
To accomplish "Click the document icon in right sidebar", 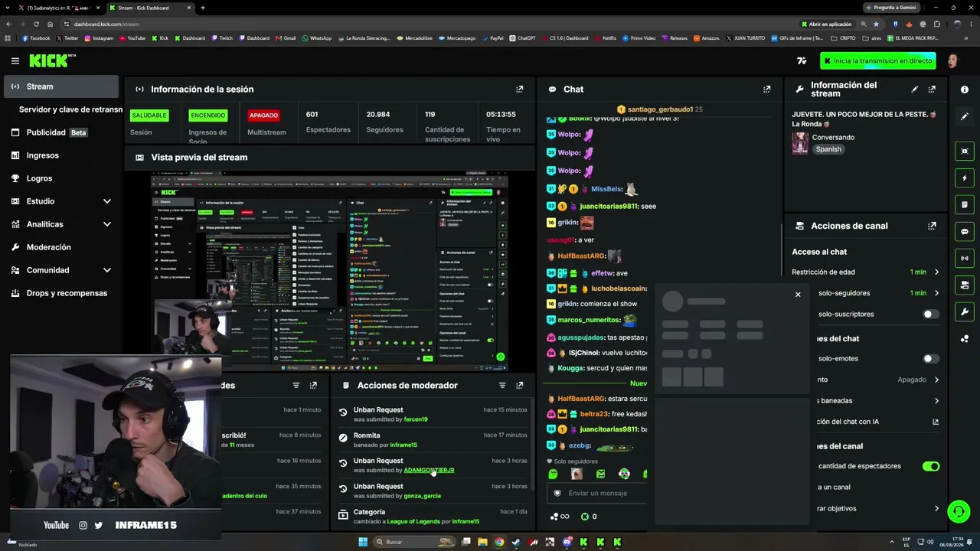I will (965, 204).
